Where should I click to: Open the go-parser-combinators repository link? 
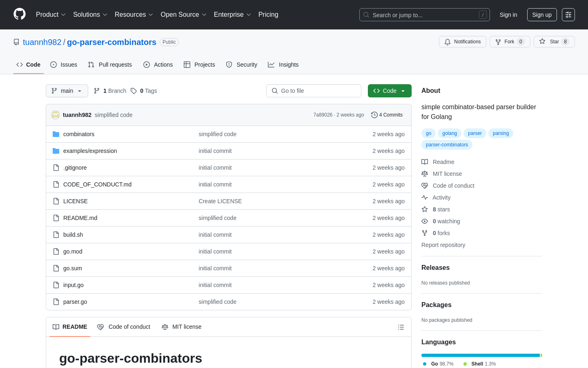click(x=111, y=42)
